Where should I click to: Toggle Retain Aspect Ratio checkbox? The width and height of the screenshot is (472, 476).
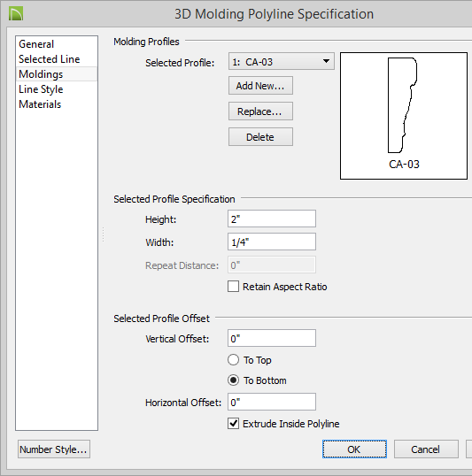(x=233, y=287)
